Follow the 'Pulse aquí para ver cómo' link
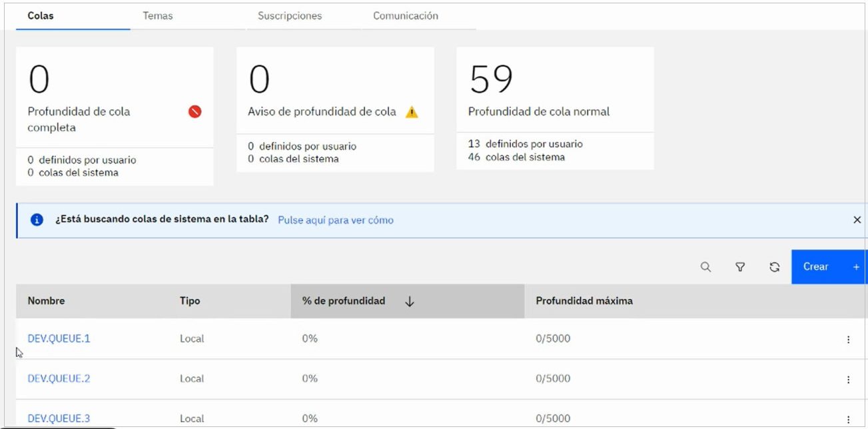Image resolution: width=868 pixels, height=429 pixels. point(335,220)
